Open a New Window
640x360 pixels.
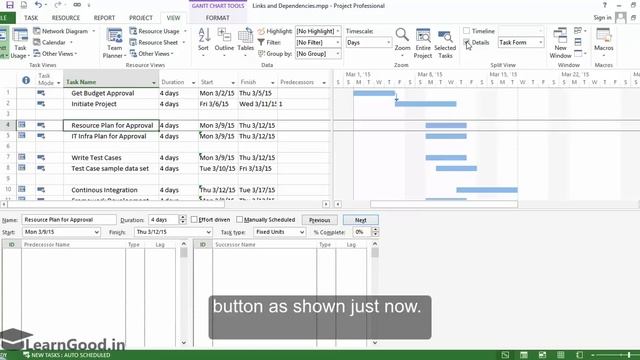tap(560, 43)
